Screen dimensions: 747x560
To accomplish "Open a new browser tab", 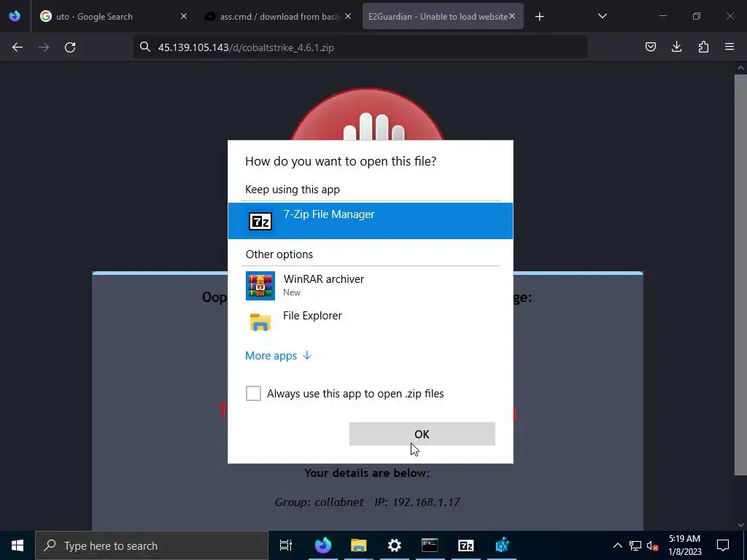I will 539,17.
